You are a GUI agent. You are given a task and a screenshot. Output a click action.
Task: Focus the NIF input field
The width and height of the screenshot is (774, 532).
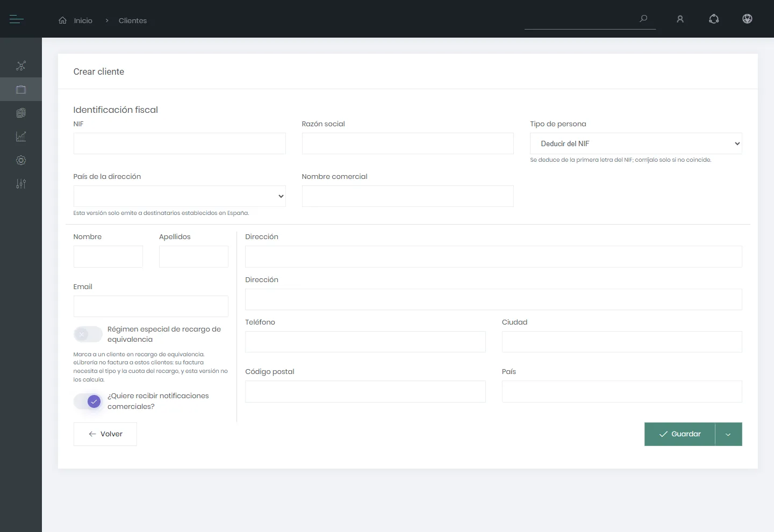point(180,143)
